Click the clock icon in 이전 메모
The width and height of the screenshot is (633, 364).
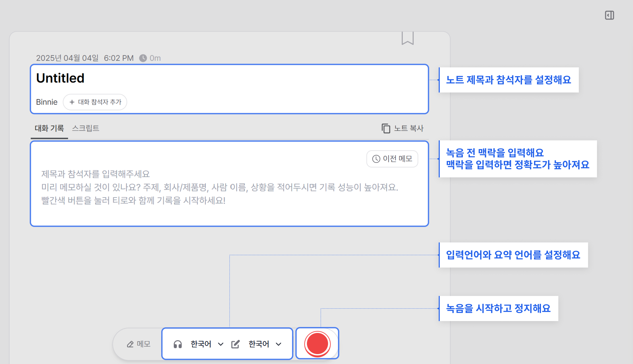[376, 159]
